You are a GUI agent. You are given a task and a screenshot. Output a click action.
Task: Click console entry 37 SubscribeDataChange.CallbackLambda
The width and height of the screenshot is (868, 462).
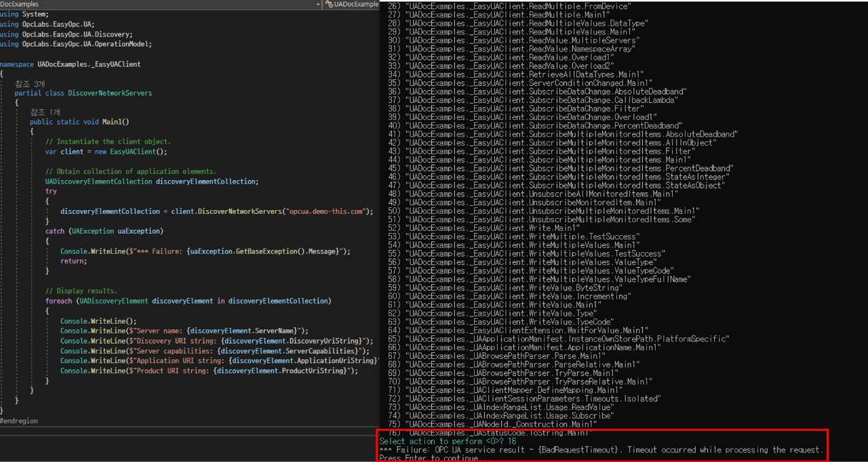(533, 100)
